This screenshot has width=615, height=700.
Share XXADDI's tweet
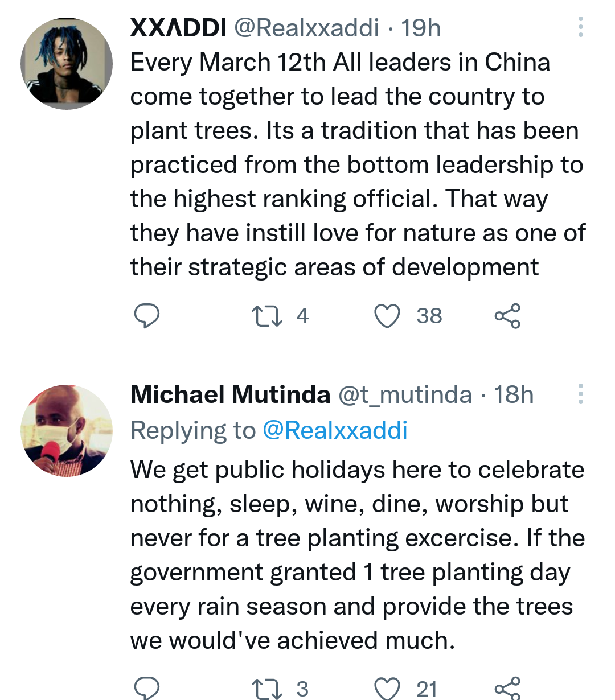point(507,316)
